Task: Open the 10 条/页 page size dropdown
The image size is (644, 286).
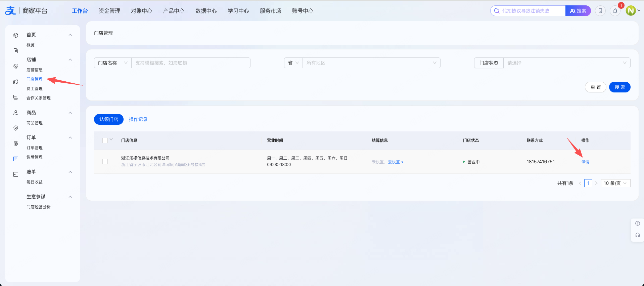Action: (x=615, y=183)
